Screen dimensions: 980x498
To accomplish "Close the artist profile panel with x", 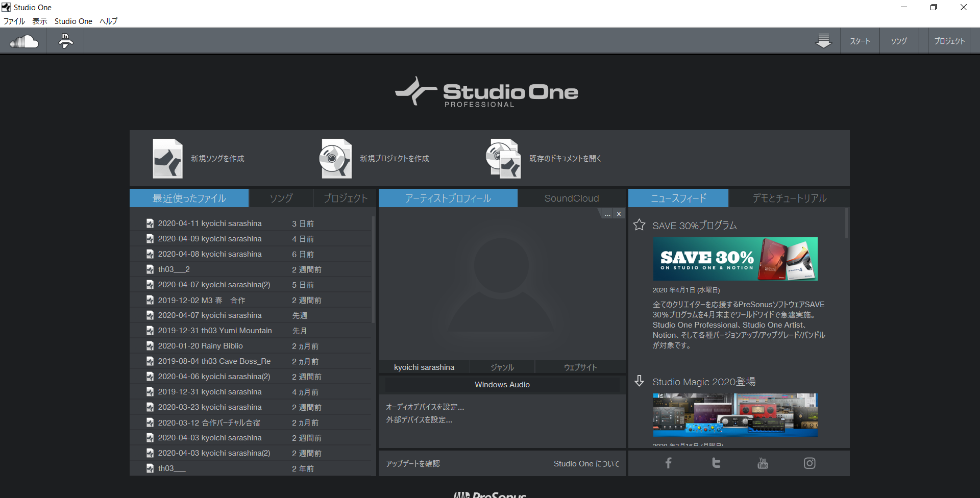I will (619, 214).
